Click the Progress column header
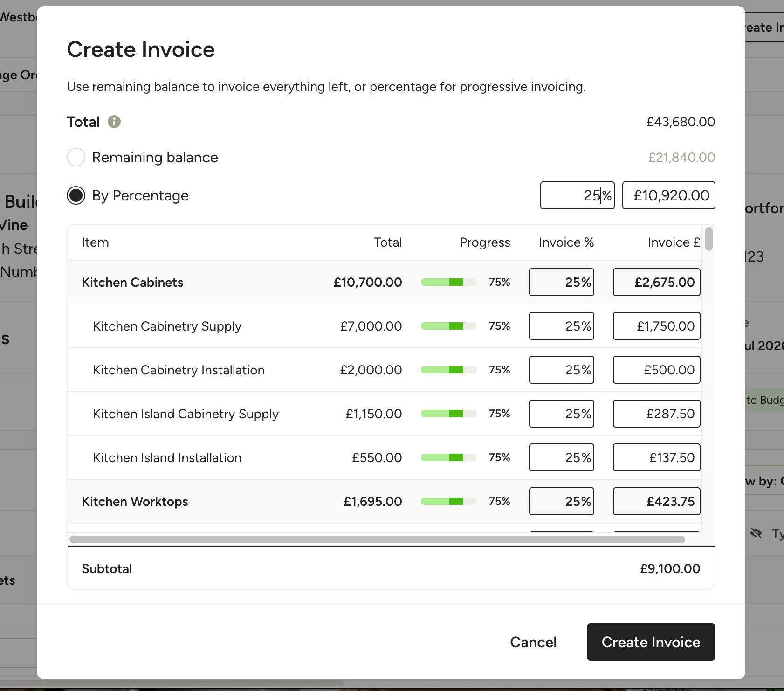The image size is (784, 691). pyautogui.click(x=485, y=242)
